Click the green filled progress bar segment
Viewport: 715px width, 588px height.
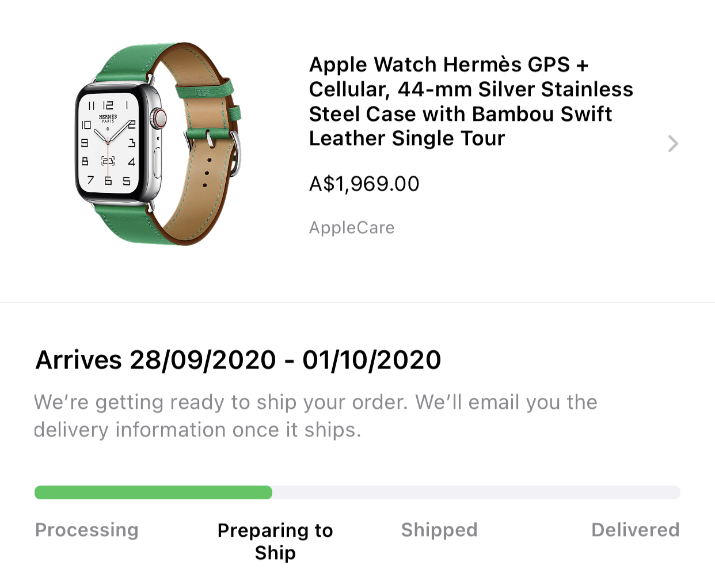tap(153, 492)
